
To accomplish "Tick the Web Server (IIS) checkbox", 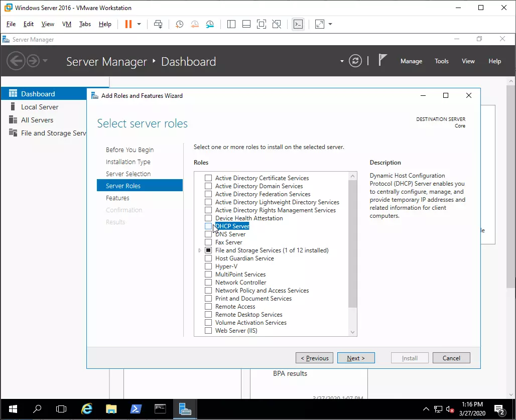I will (x=208, y=331).
